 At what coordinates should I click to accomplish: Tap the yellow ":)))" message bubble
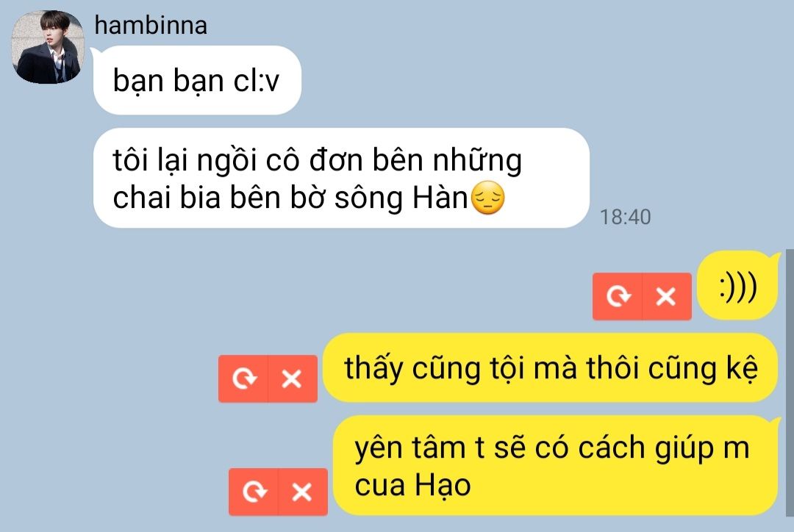click(x=738, y=286)
